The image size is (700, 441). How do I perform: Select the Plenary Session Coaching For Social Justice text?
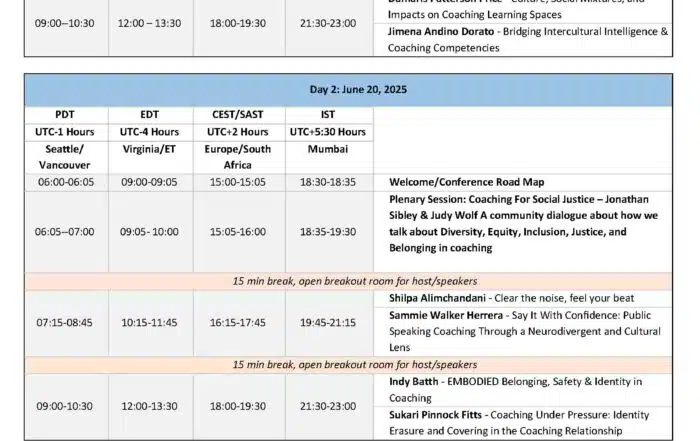523,224
